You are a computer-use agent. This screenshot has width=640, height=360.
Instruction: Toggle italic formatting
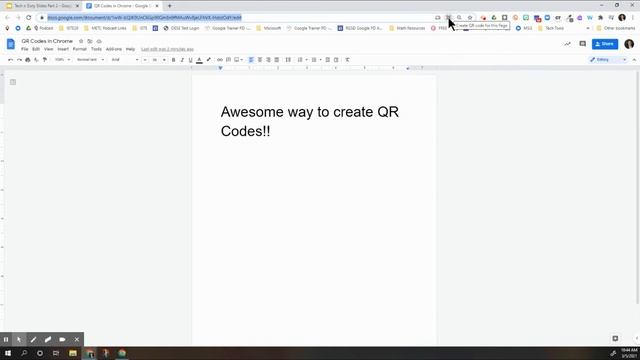pyautogui.click(x=182, y=60)
